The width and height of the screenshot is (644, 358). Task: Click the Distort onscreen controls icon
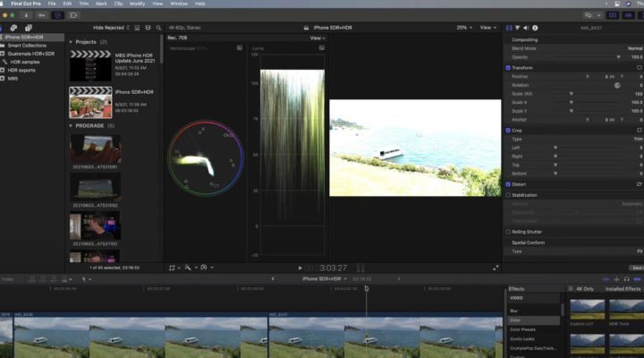640,184
